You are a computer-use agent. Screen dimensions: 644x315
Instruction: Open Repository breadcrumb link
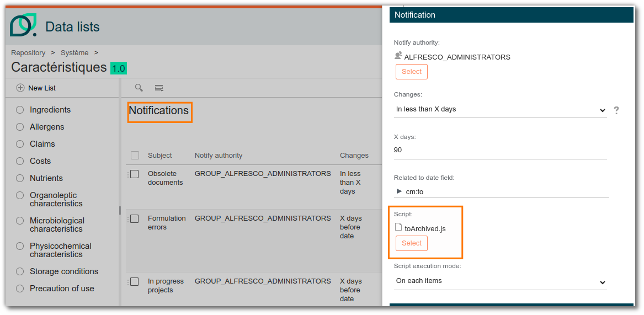coord(28,52)
